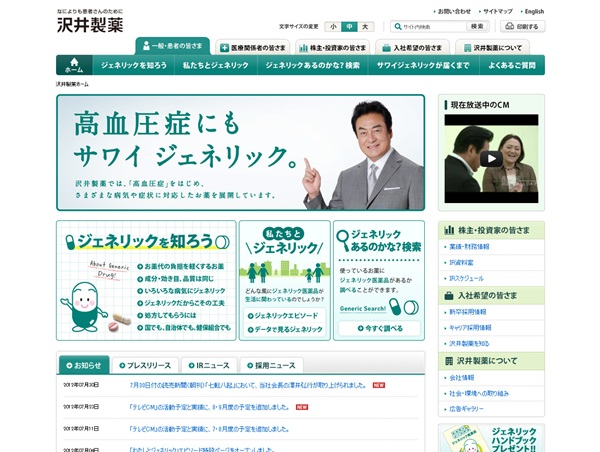The width and height of the screenshot is (600, 452).
Task: Click magnifier icon in あるのかな?検索 panel
Action: point(342,240)
